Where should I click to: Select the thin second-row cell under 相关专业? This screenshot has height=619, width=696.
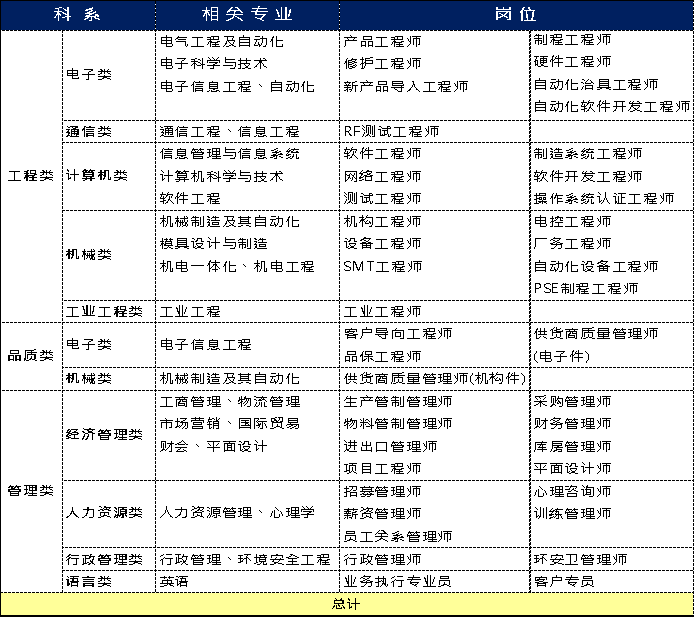247,131
